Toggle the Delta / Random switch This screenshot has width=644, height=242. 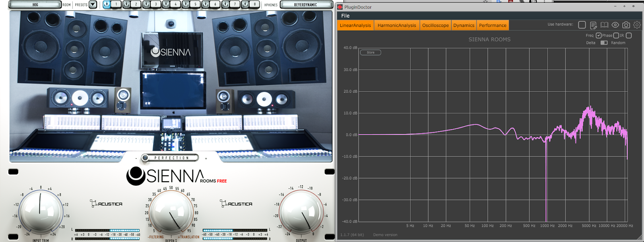tap(604, 43)
